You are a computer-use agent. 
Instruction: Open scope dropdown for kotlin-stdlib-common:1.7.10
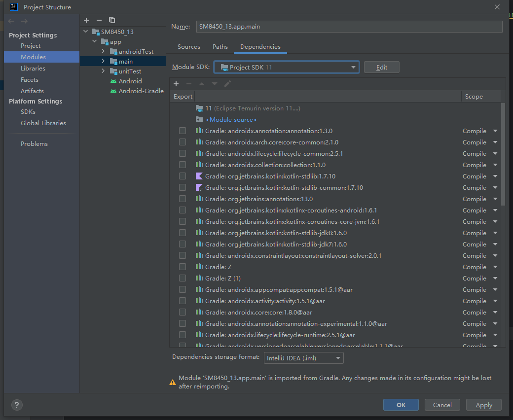click(495, 188)
